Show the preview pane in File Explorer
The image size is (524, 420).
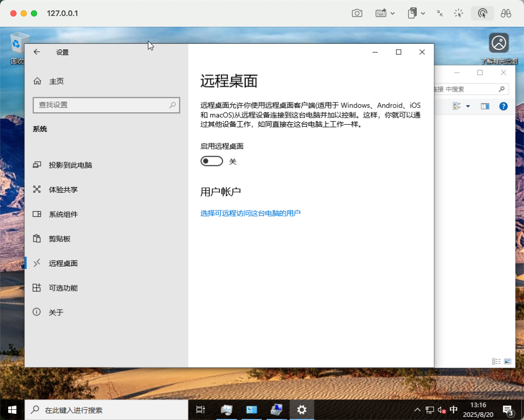(485, 106)
